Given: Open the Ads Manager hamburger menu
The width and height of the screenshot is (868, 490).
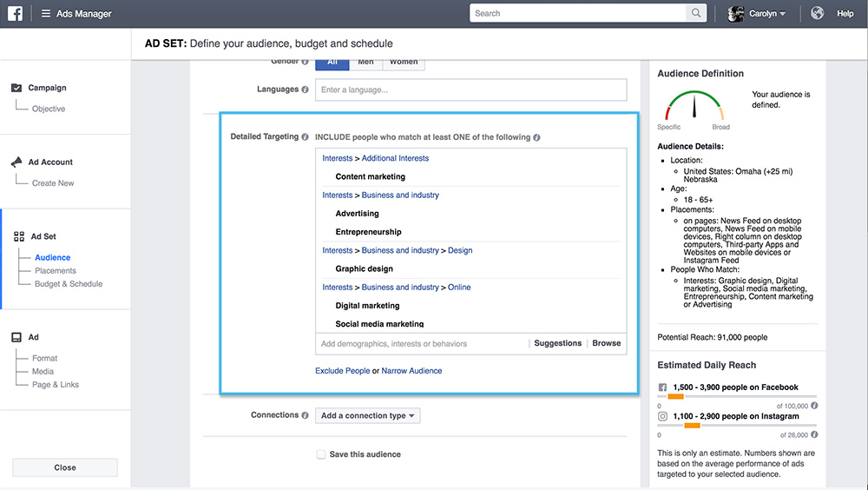Looking at the screenshot, I should pyautogui.click(x=46, y=13).
